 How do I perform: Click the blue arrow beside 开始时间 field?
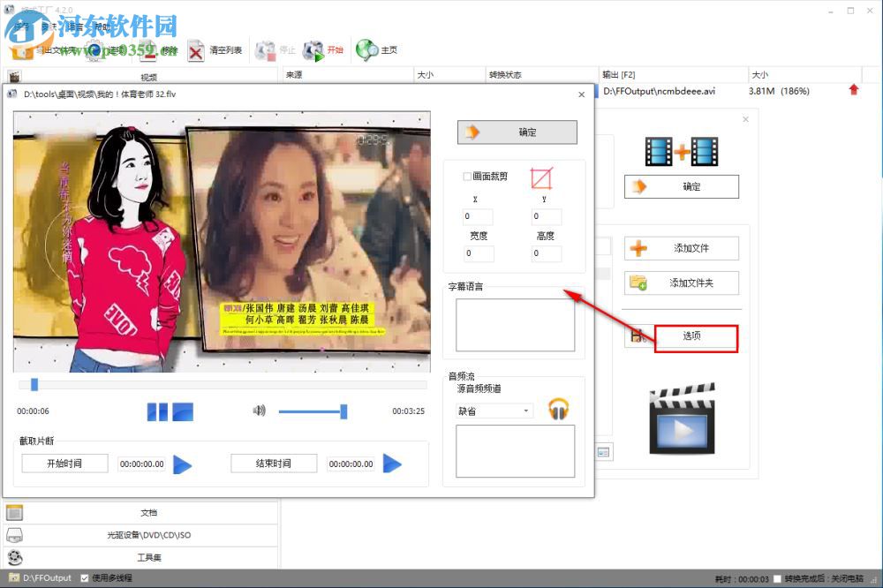[x=182, y=464]
